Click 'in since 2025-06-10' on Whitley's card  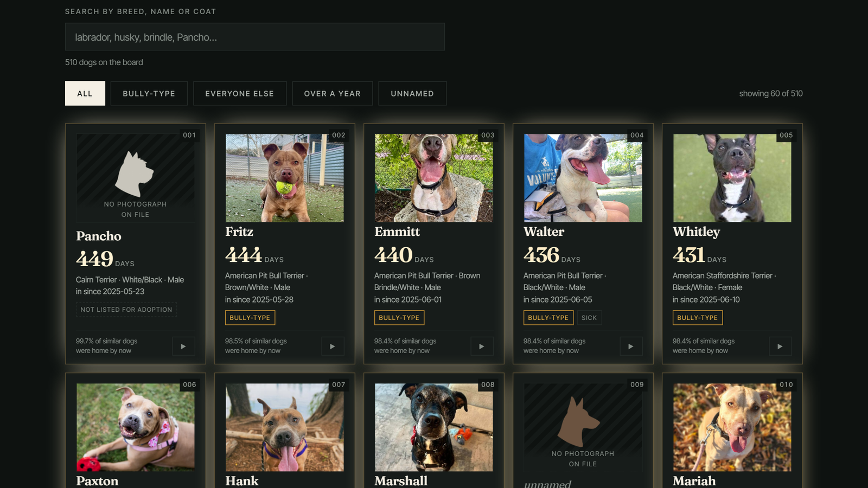(706, 299)
